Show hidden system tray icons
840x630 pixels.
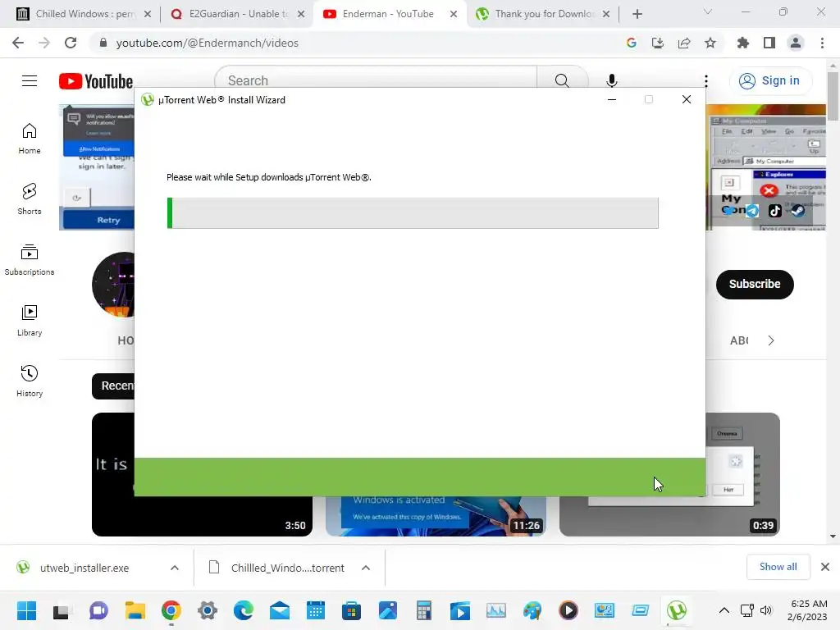[x=724, y=610]
